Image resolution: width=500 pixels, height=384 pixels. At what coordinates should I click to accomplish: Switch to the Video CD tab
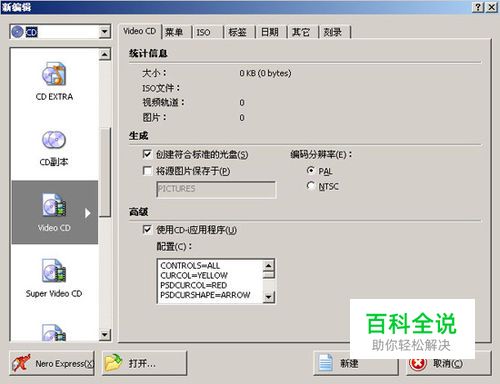click(140, 31)
